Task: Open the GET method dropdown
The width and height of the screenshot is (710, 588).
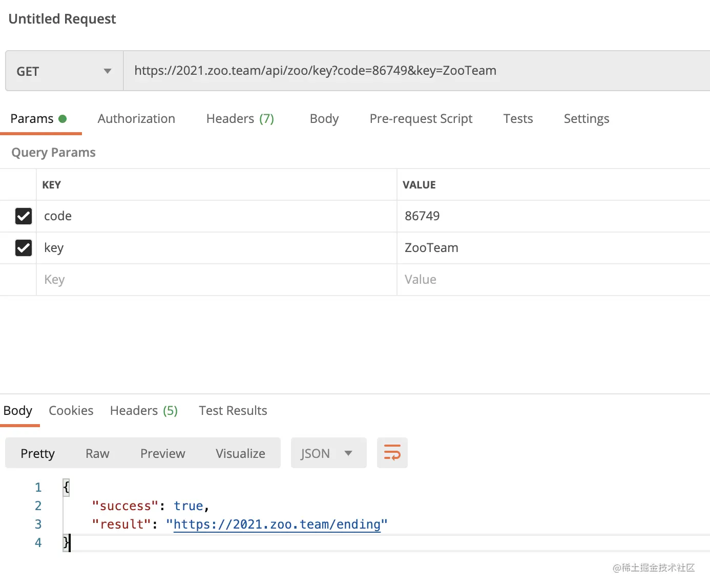Action: pos(64,71)
